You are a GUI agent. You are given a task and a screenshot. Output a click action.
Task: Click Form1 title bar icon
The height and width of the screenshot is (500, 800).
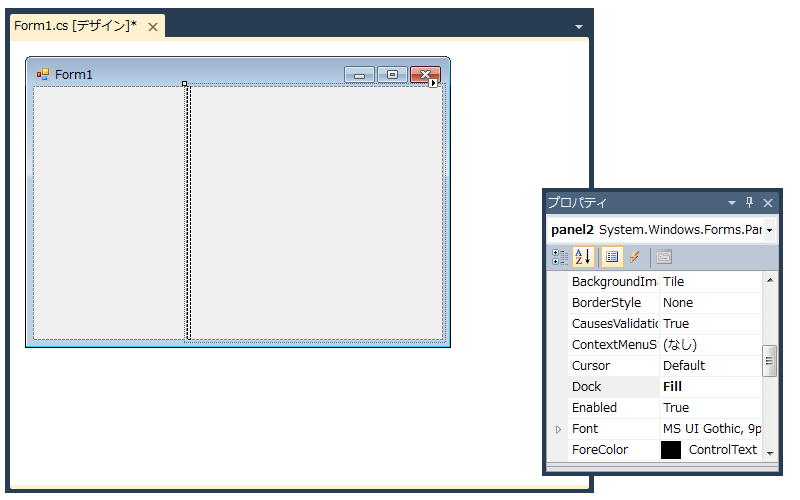[42, 74]
